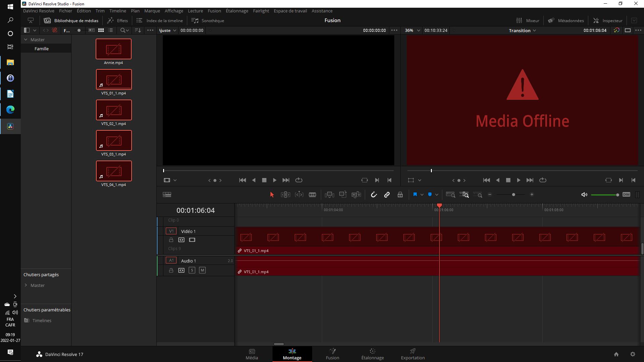Open flag color dropdown arrow
644x362 pixels.
(x=422, y=195)
